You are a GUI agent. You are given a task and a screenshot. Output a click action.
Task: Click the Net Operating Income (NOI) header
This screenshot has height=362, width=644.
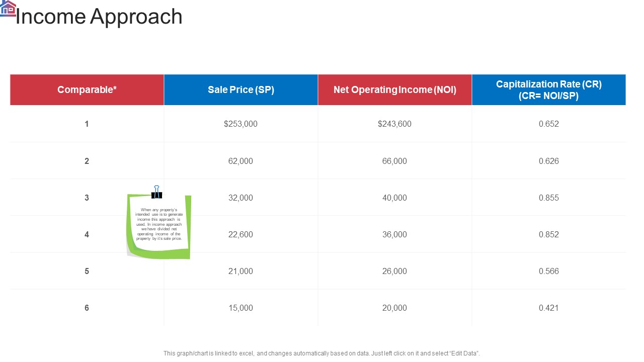click(395, 90)
